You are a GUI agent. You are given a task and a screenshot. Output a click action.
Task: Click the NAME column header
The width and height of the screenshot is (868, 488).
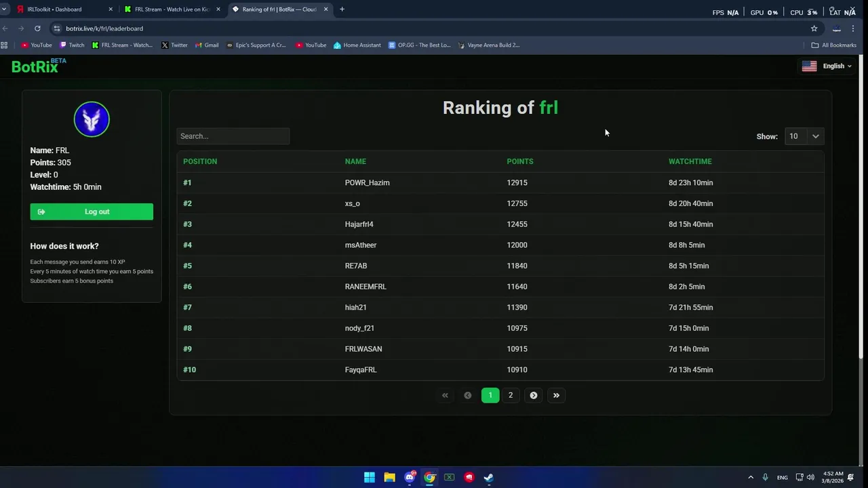tap(355, 161)
